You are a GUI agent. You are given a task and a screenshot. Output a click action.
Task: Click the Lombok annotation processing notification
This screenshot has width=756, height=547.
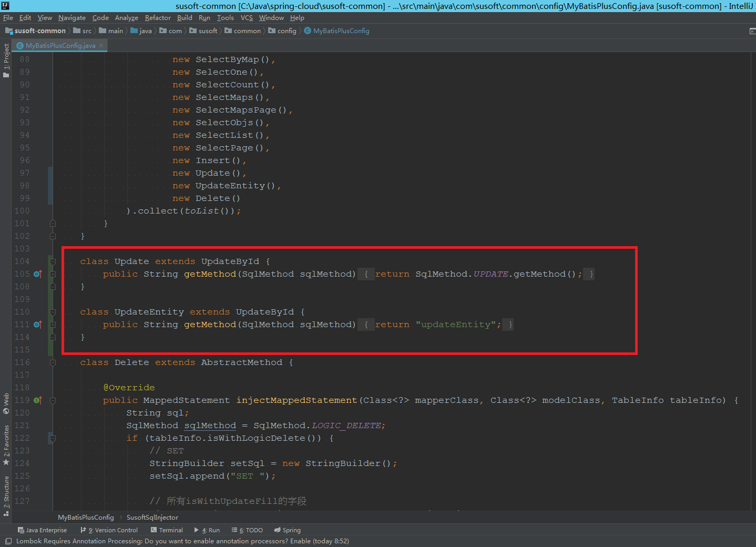point(182,541)
